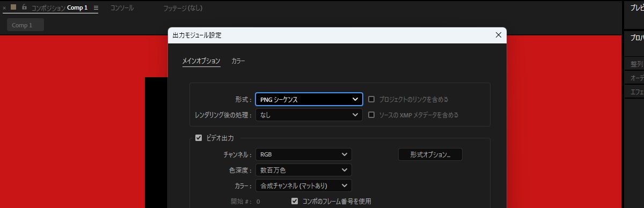
Task: Open the 整列 panel on right
Action: (x=637, y=64)
